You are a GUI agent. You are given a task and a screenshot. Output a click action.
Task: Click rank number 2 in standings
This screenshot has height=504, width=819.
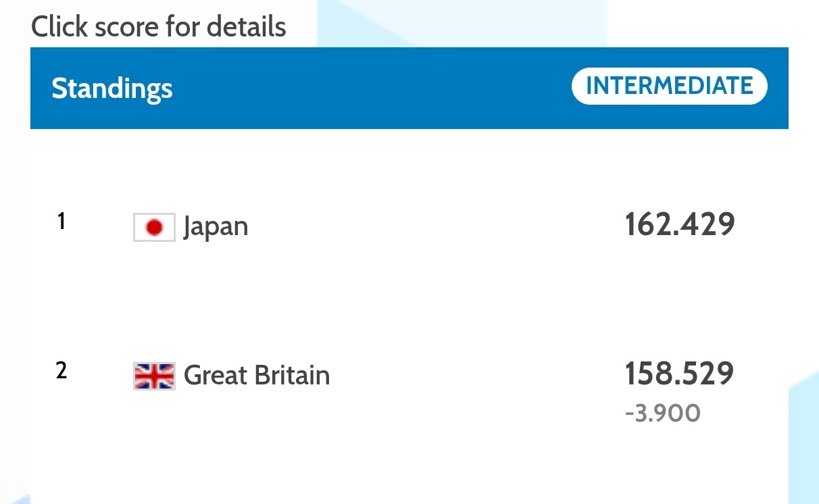[x=61, y=371]
